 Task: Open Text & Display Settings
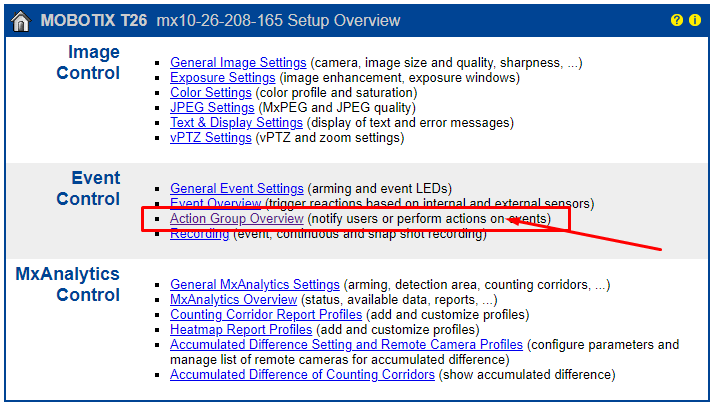click(x=236, y=123)
